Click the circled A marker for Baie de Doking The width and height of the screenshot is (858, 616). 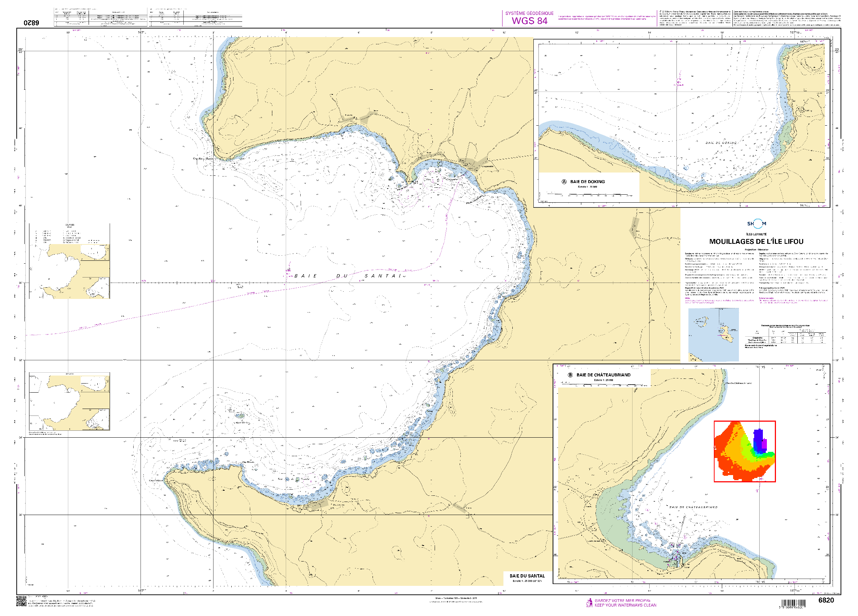[x=564, y=182]
